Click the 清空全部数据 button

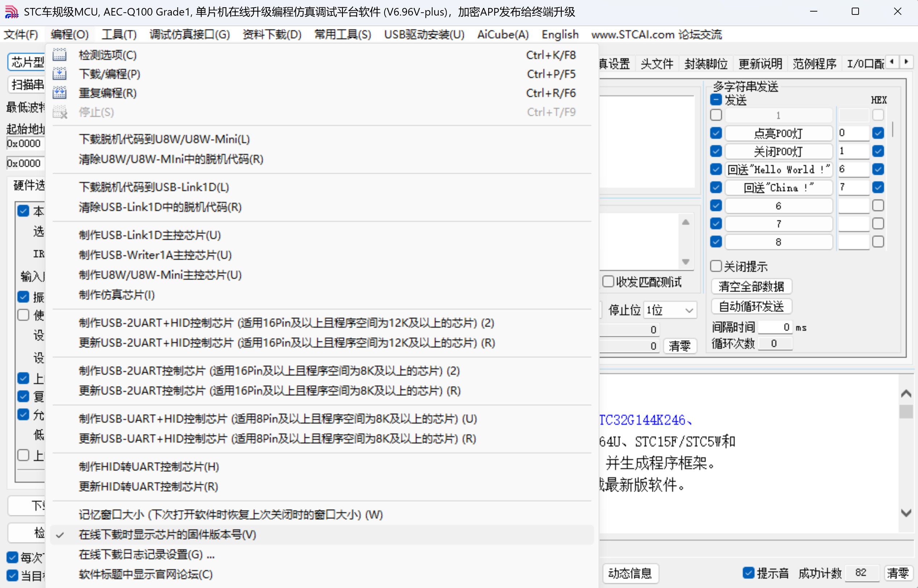[751, 286]
